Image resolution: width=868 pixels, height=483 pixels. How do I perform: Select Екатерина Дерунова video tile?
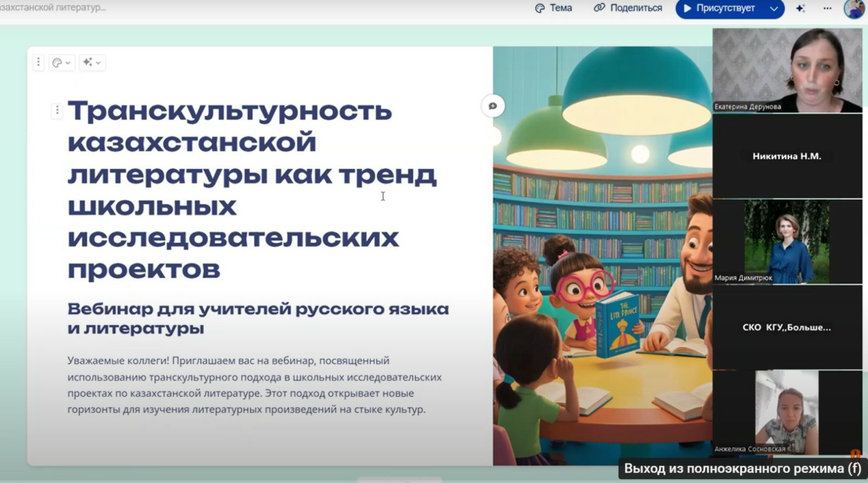(x=787, y=70)
